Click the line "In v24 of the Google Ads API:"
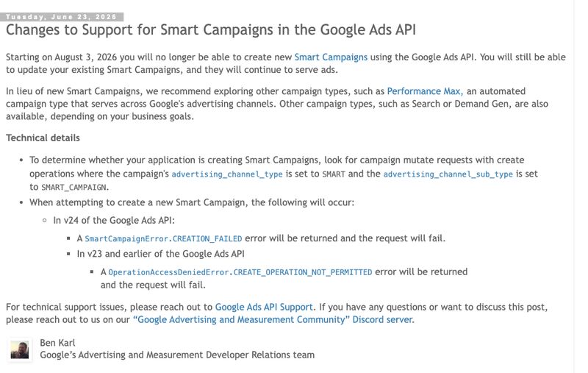 coord(114,220)
